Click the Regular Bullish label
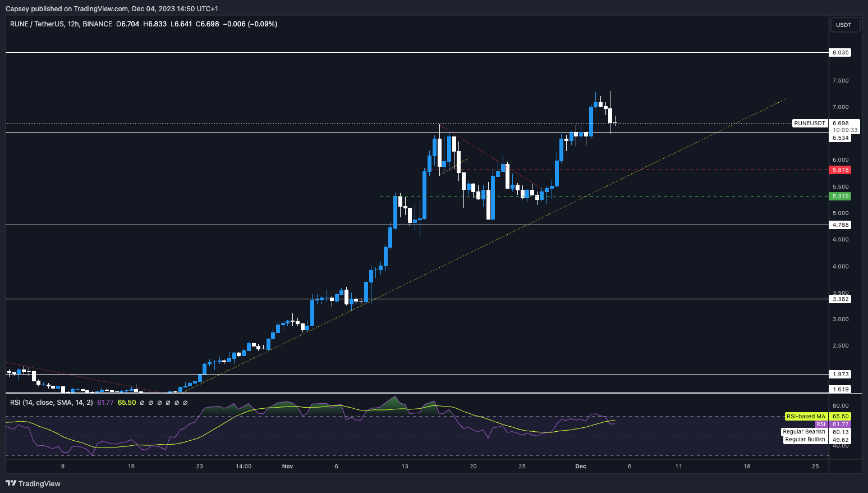 805,440
